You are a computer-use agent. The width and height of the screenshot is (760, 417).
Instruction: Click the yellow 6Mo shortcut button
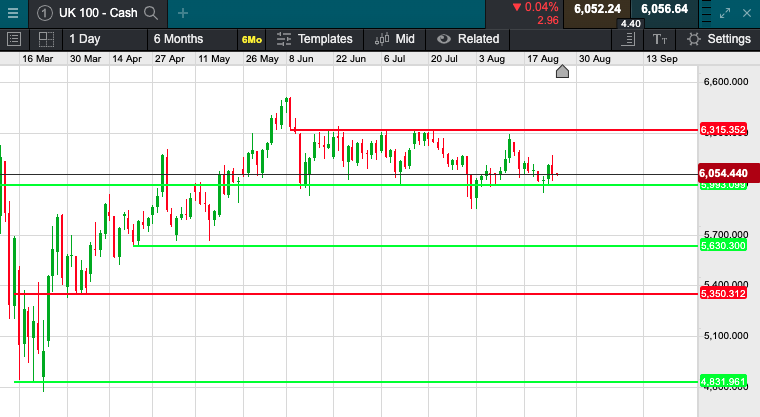point(252,39)
